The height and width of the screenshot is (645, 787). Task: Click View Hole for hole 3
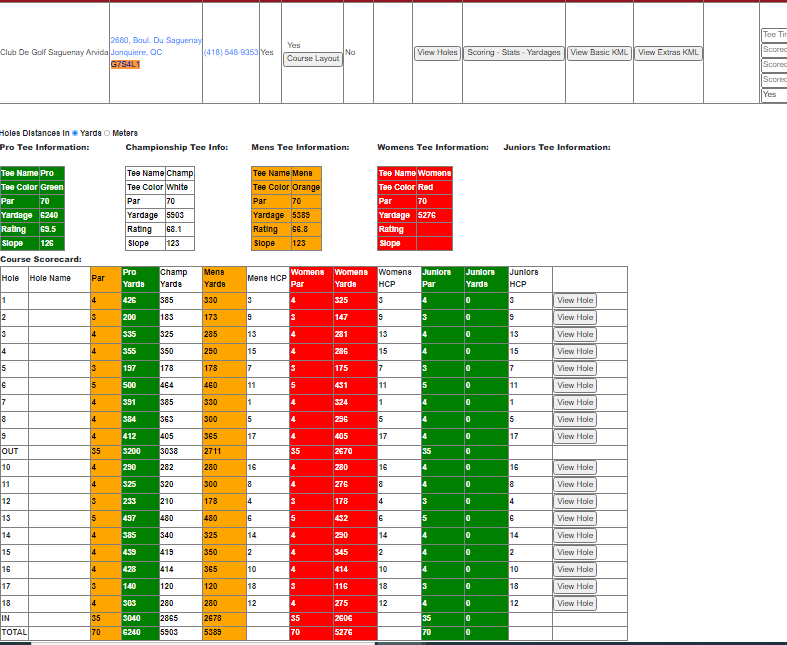(575, 335)
